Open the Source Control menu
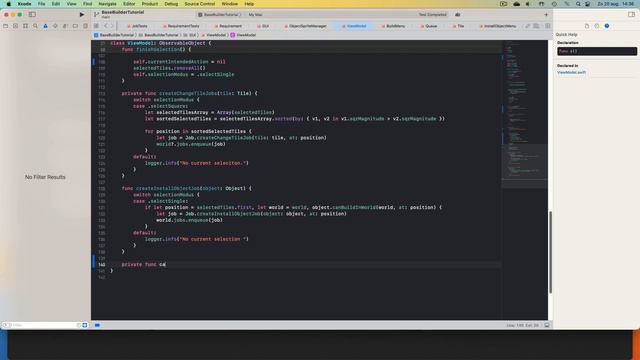The width and height of the screenshot is (640, 360). click(x=200, y=4)
